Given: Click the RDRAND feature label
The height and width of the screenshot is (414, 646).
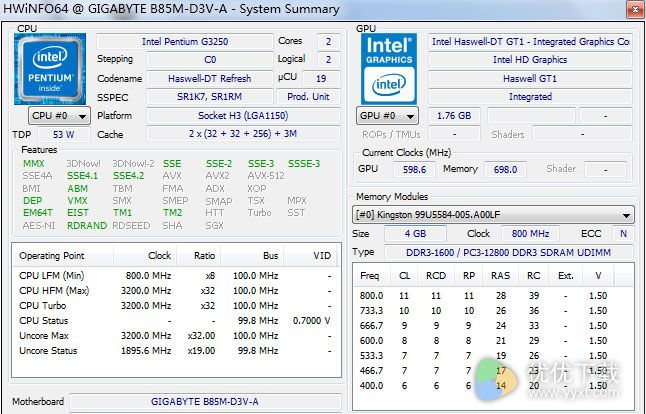Looking at the screenshot, I should tap(87, 226).
